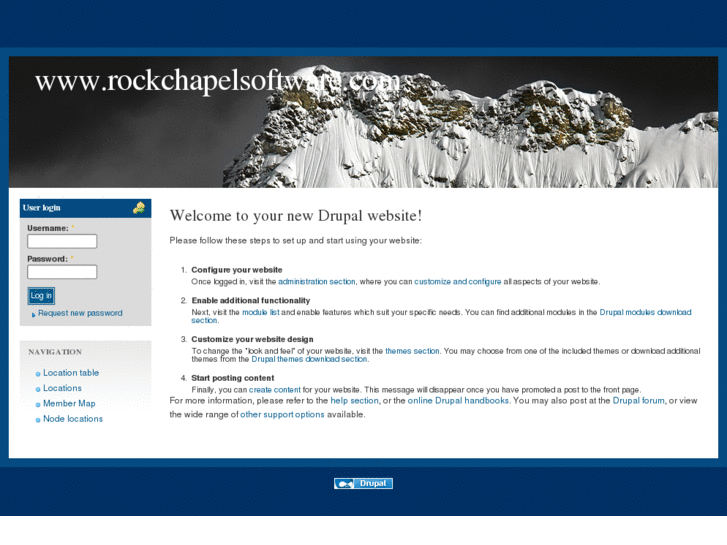Focus the Password input field
The height and width of the screenshot is (545, 727).
[x=62, y=272]
